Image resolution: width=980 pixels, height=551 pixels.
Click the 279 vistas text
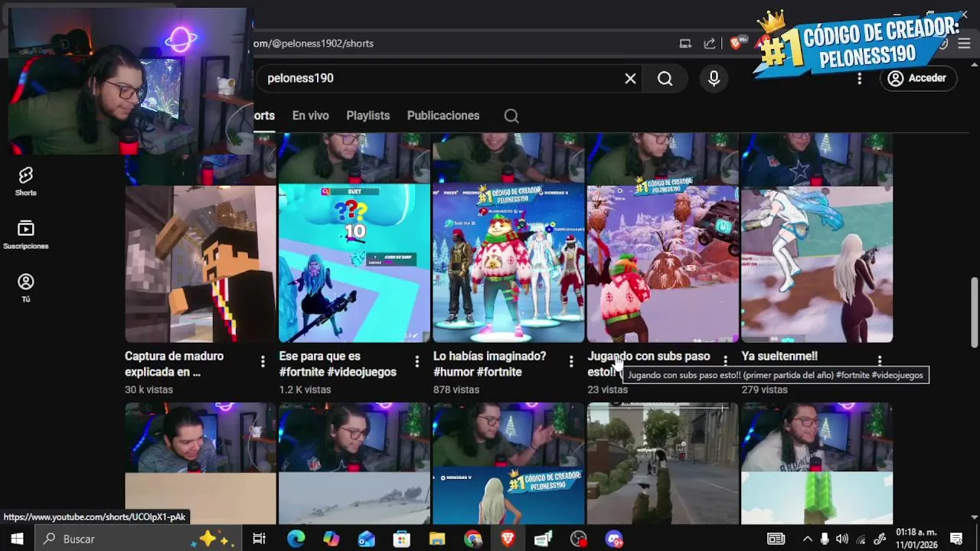click(764, 390)
